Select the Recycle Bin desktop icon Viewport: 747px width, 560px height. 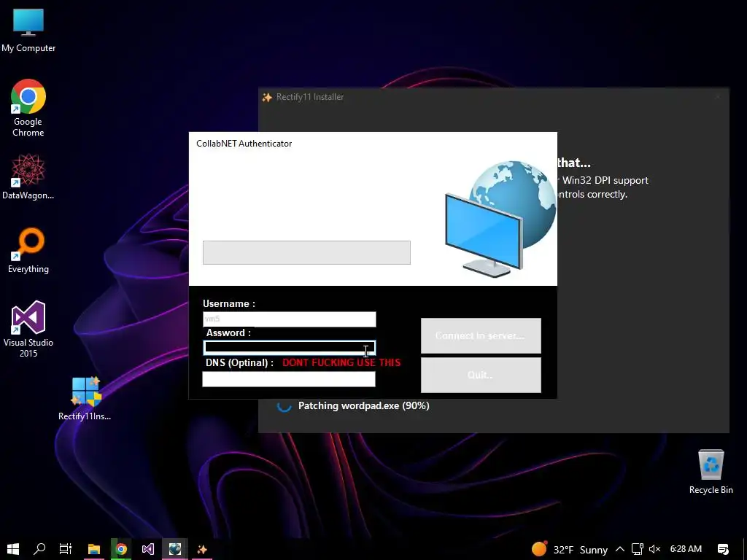tap(711, 472)
